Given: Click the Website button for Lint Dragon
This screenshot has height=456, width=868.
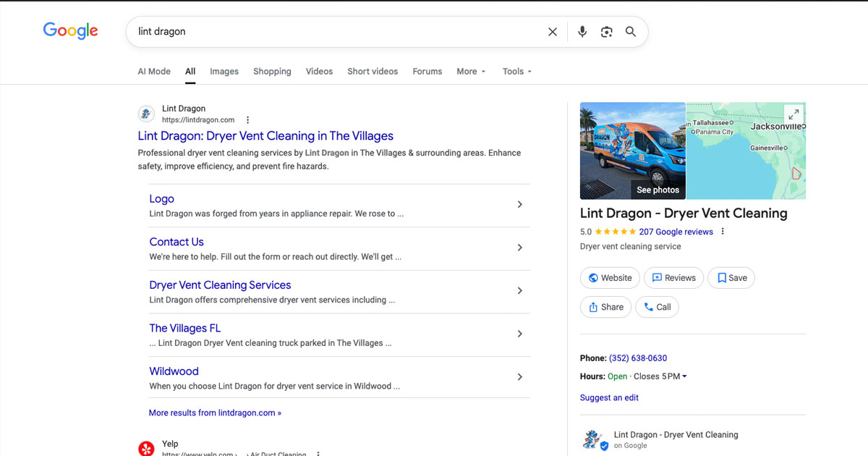Looking at the screenshot, I should tap(610, 277).
